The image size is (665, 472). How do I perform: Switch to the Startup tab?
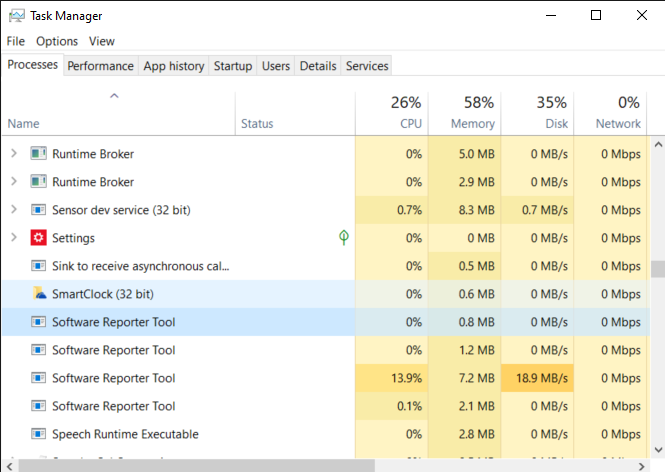[x=233, y=66]
